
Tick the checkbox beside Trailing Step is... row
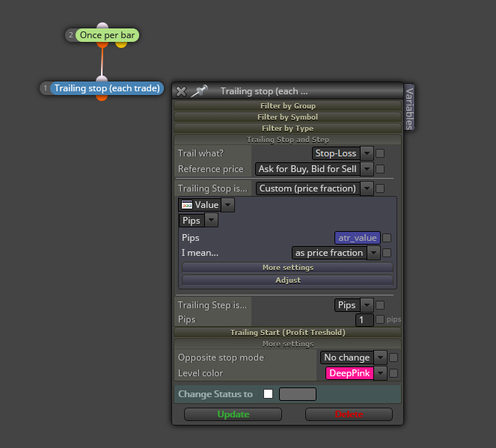[x=380, y=305]
